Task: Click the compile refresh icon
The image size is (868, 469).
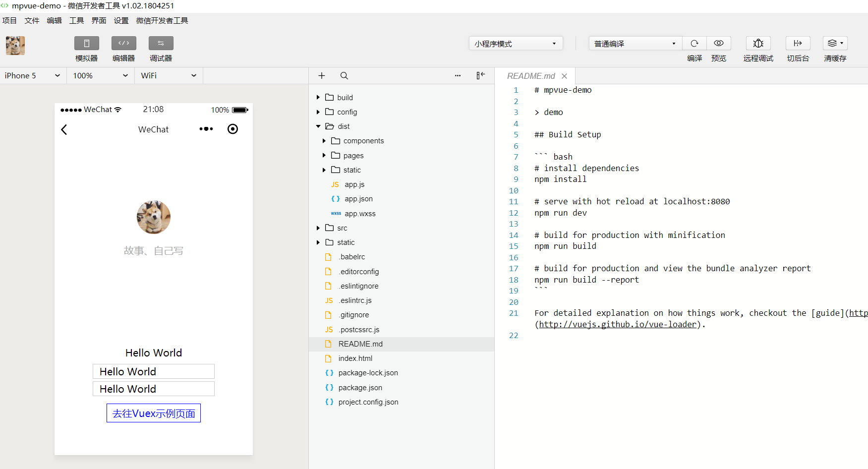Action: click(694, 43)
